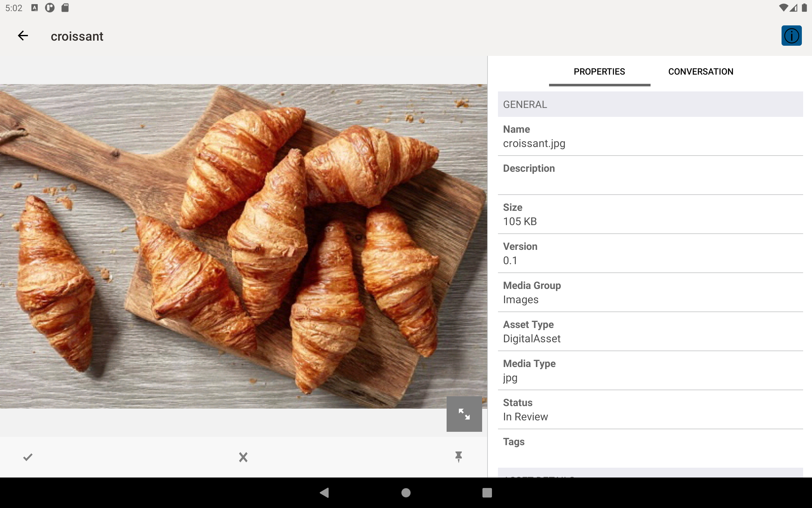Select the GENERAL section header

coord(650,104)
